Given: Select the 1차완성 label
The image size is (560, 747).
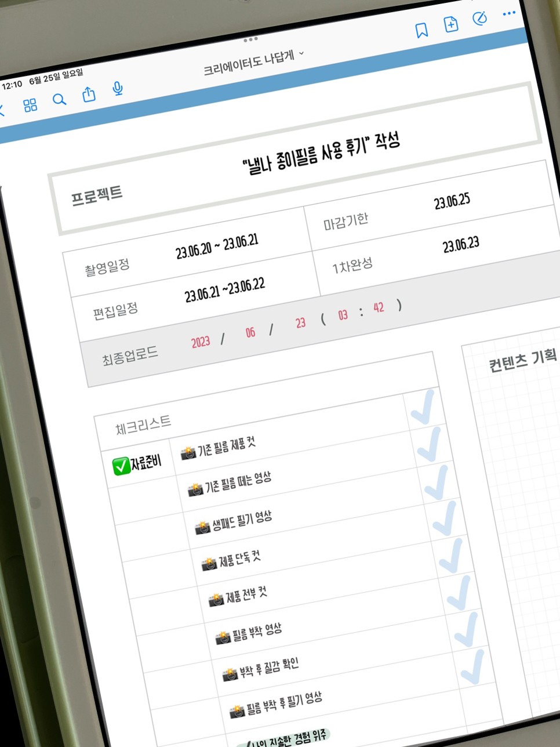Looking at the screenshot, I should (x=352, y=266).
